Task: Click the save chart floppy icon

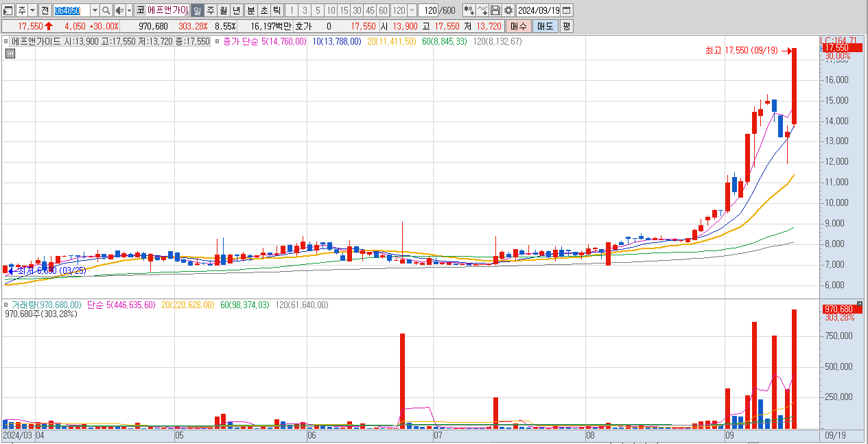Action: tap(495, 10)
